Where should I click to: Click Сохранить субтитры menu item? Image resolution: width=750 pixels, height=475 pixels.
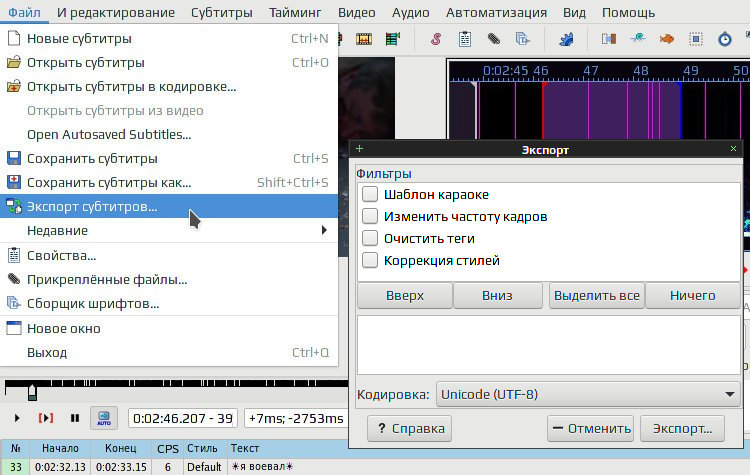coord(169,158)
